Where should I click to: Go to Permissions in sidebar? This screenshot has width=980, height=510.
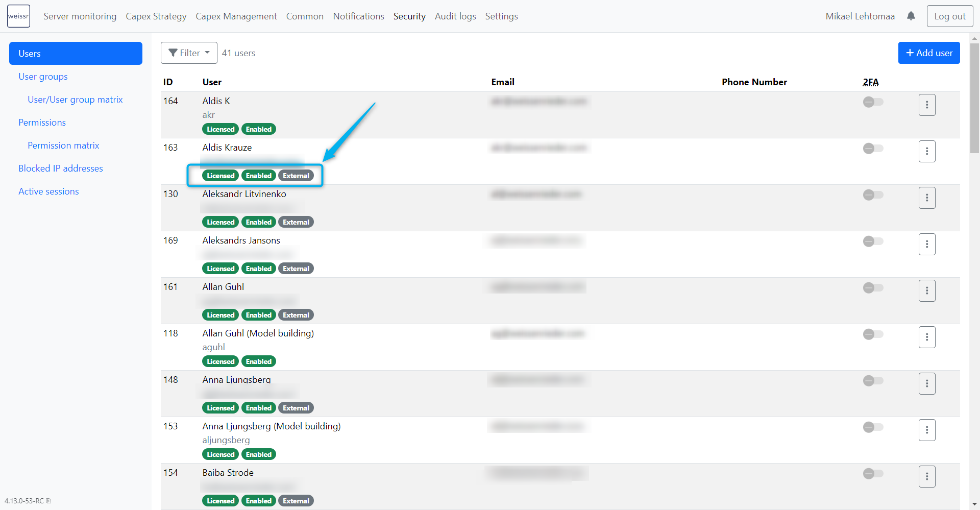(x=42, y=123)
